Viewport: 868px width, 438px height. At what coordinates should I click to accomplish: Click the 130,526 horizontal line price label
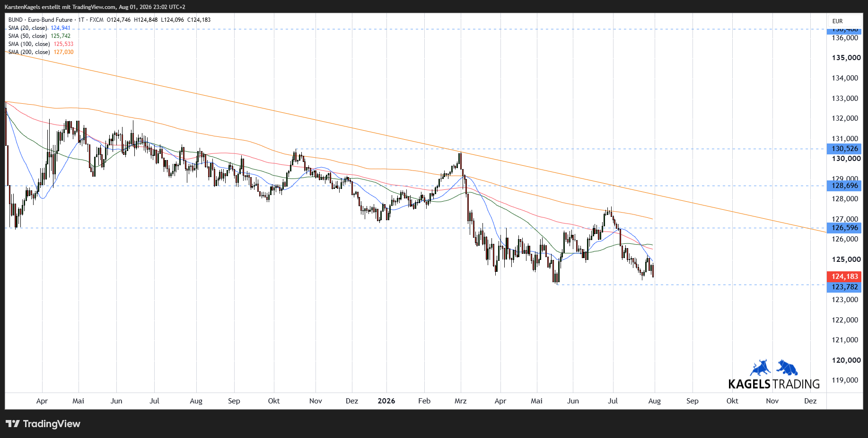[x=844, y=149]
